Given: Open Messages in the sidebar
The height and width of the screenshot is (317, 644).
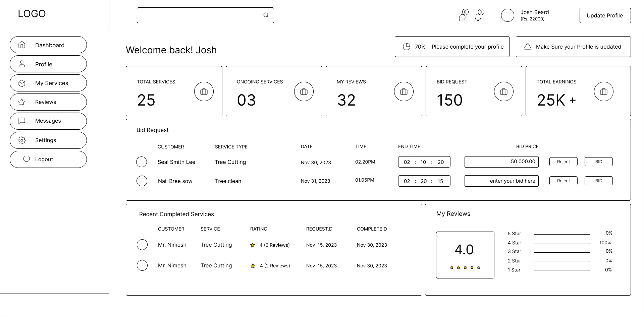Looking at the screenshot, I should (48, 121).
